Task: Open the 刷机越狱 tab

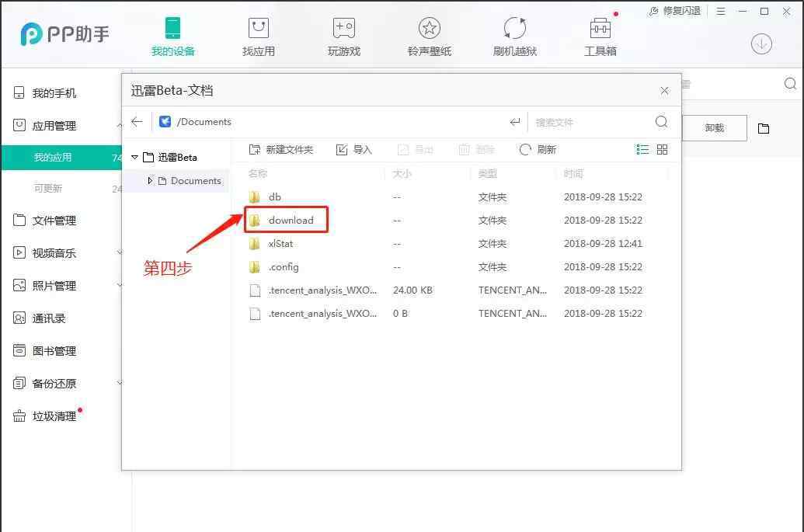Action: (515, 36)
